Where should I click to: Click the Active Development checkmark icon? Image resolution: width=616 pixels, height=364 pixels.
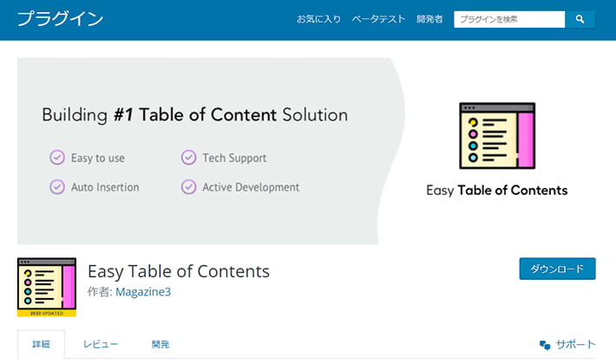pyautogui.click(x=188, y=186)
